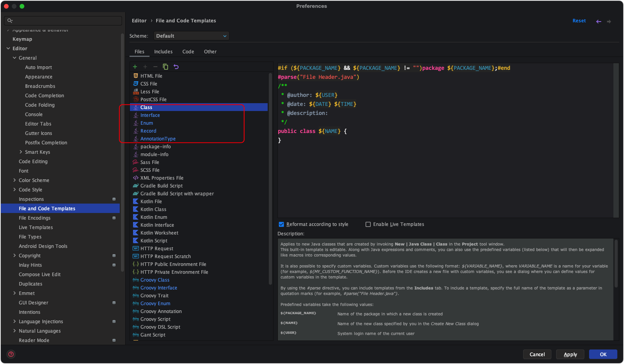Switch to the Includes tab

pos(163,52)
